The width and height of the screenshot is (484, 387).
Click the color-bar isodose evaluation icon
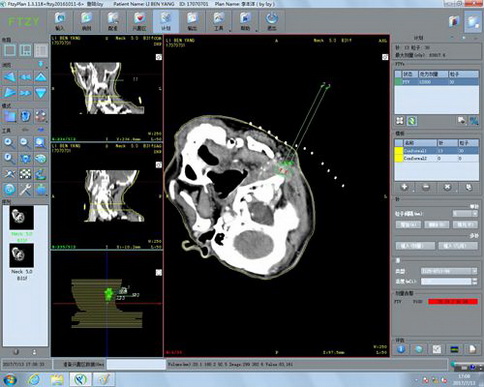pyautogui.click(x=454, y=349)
